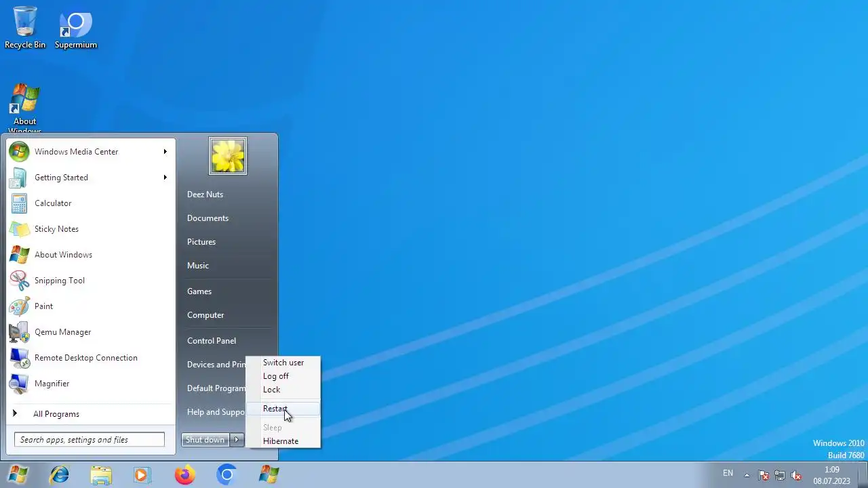This screenshot has width=868, height=488.
Task: Open About Windows in Start menu list
Action: pyautogui.click(x=91, y=255)
